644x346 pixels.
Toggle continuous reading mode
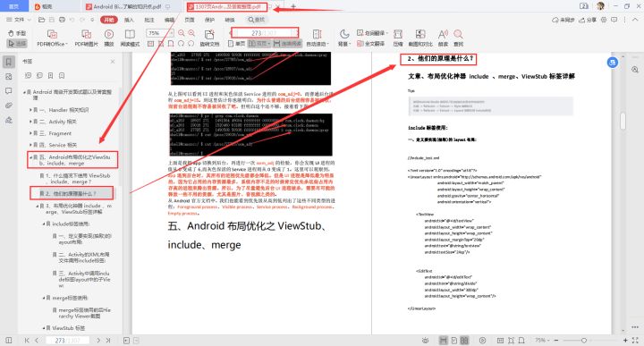point(288,44)
